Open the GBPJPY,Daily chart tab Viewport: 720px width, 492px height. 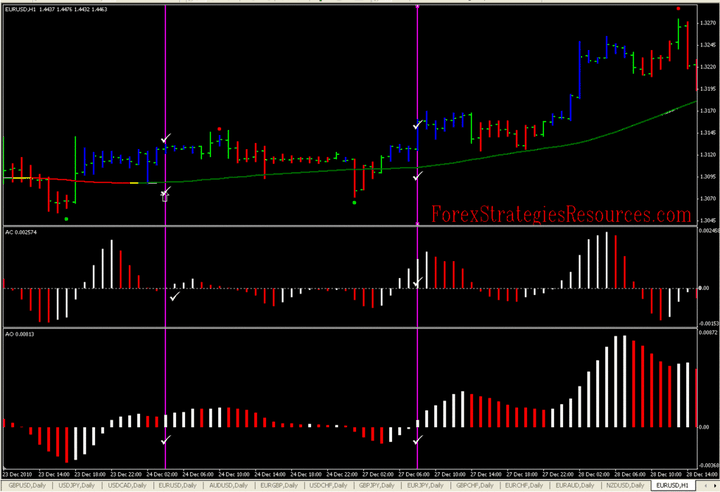pyautogui.click(x=377, y=486)
